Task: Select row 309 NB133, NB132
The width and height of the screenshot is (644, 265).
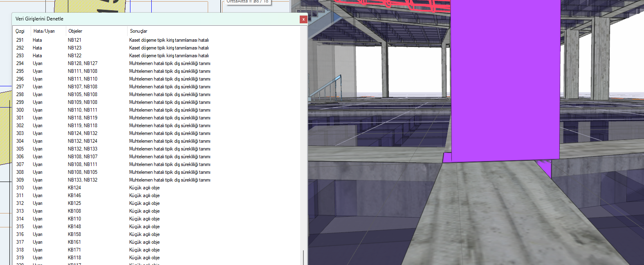Action: 157,180
